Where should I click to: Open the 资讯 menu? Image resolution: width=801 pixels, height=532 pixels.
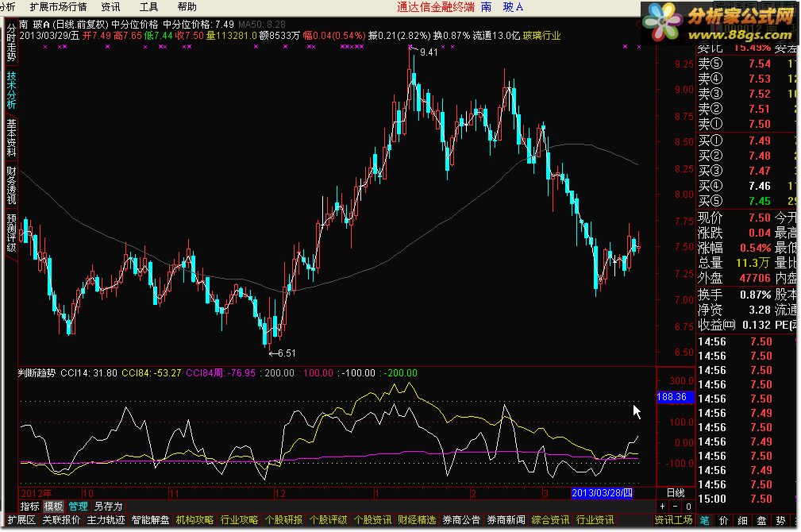[x=110, y=7]
